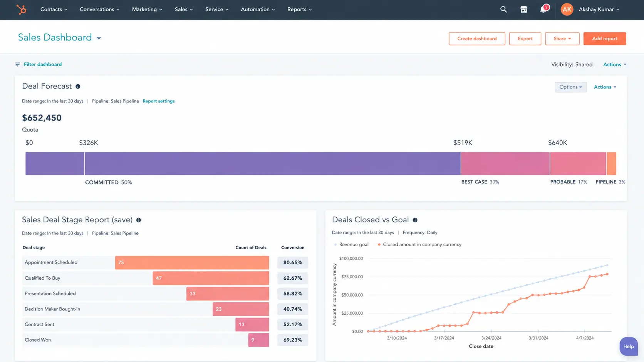Click the Best Case forecast bar segment
The image size is (644, 362).
point(505,163)
